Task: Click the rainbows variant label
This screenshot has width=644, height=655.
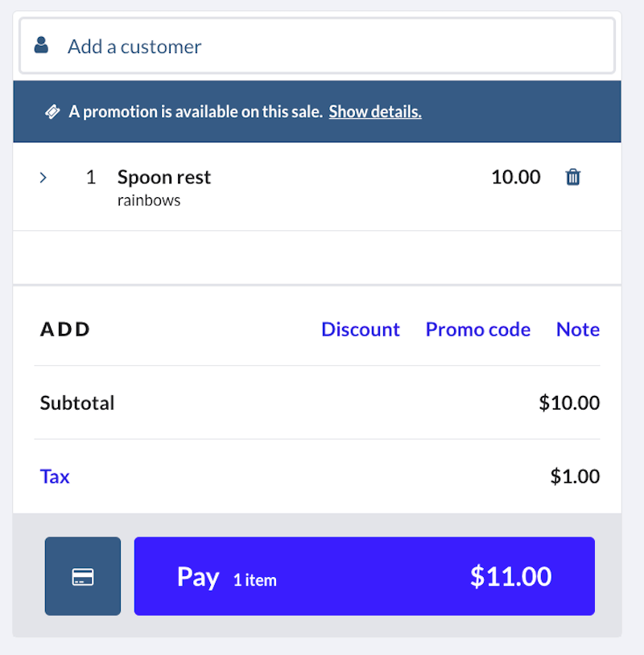Action: point(149,200)
